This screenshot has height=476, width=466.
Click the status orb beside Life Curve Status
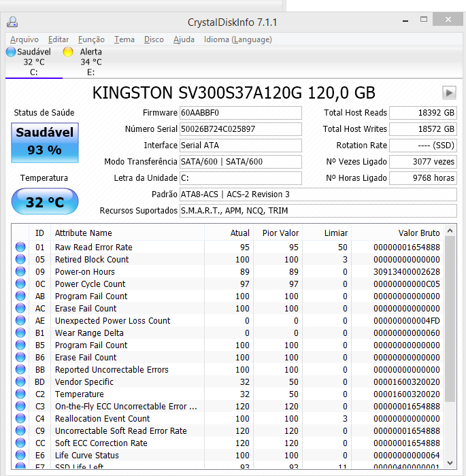tap(20, 456)
